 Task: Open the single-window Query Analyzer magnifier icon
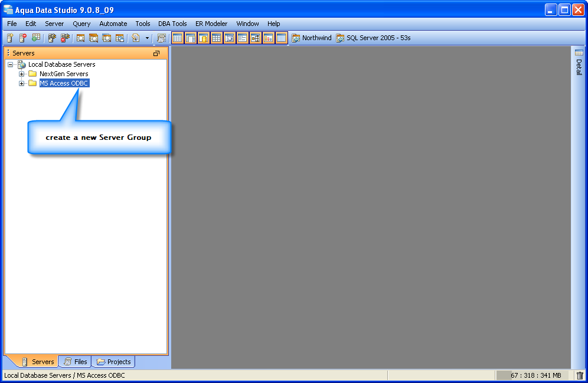tap(80, 38)
